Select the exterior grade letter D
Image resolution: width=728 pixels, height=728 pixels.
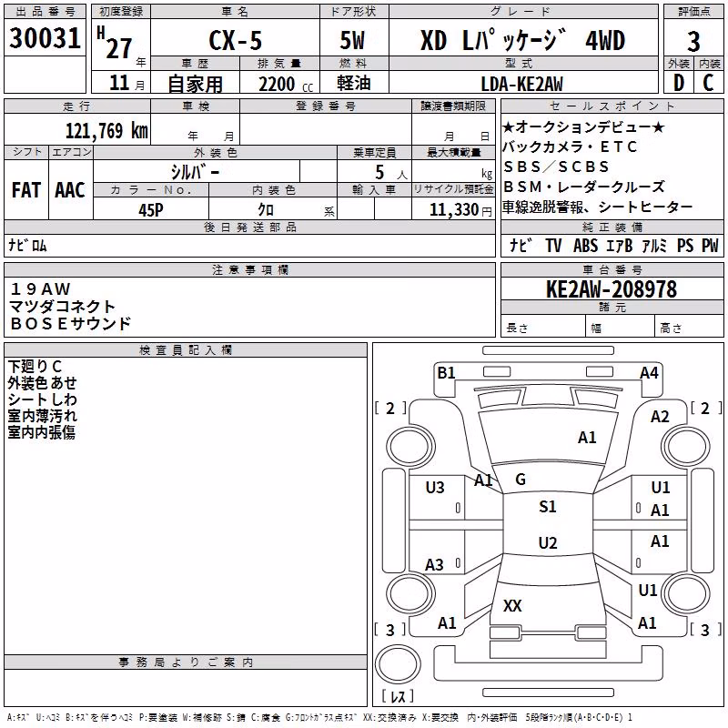679,83
